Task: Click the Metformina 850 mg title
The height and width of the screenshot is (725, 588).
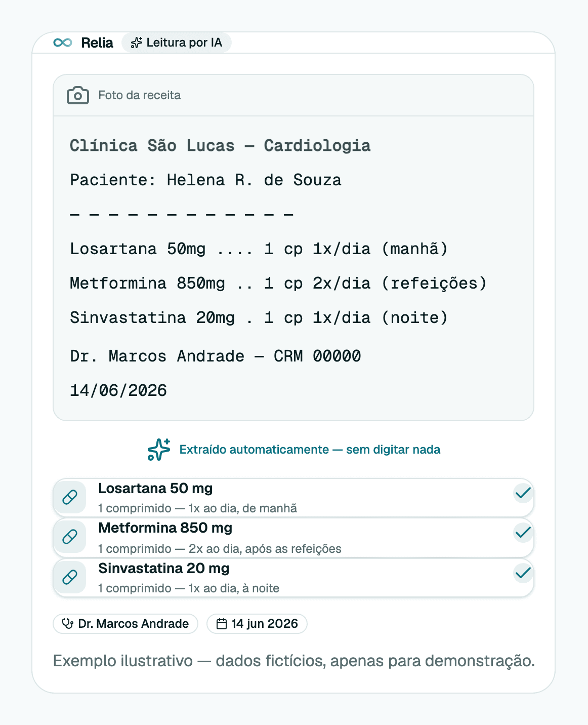Action: tap(165, 528)
